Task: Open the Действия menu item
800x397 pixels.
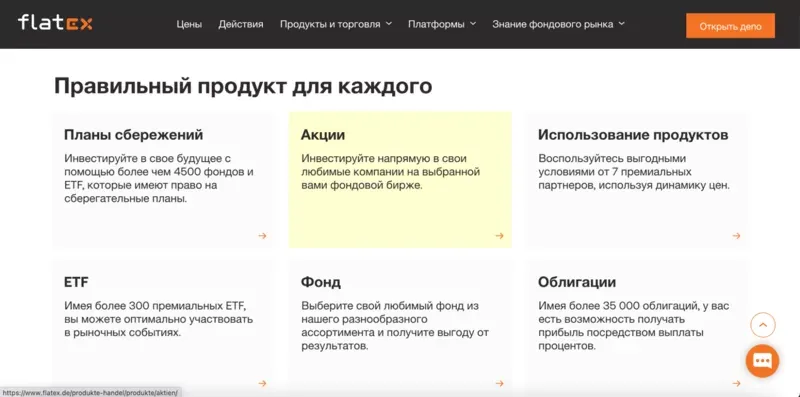Action: pyautogui.click(x=241, y=24)
